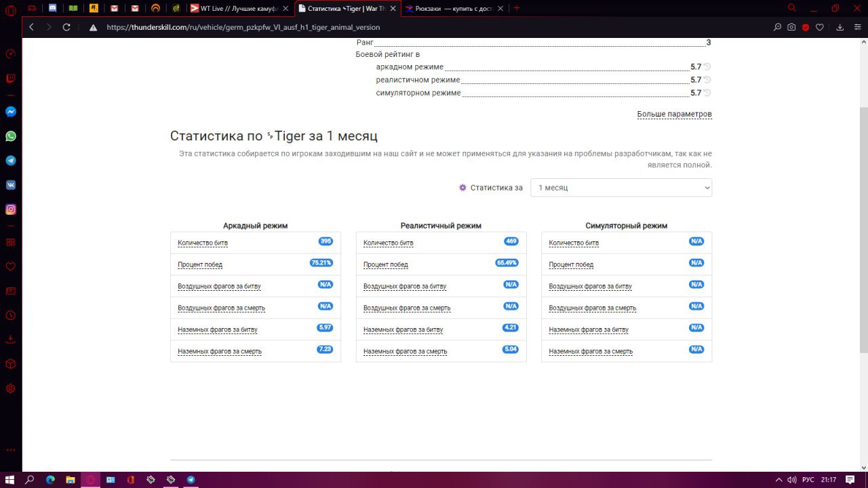Viewport: 868px width, 488px height.
Task: Open sidebar settings gear icon
Action: (x=11, y=388)
